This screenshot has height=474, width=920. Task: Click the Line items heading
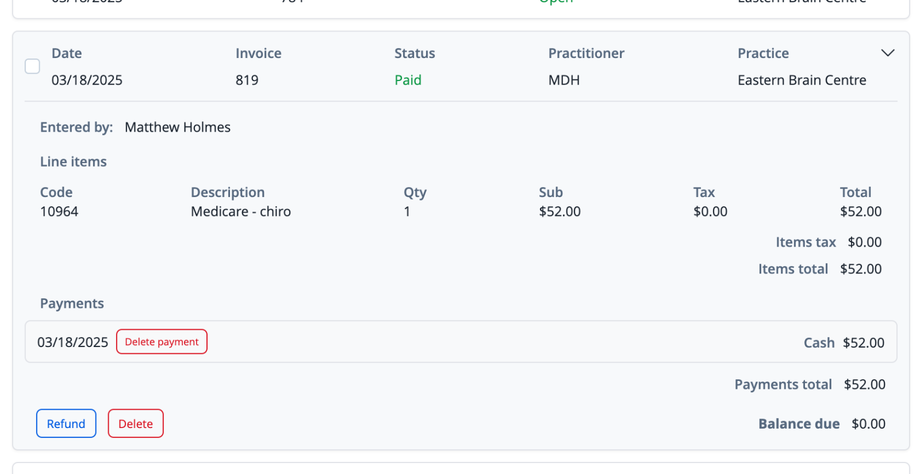pyautogui.click(x=73, y=162)
